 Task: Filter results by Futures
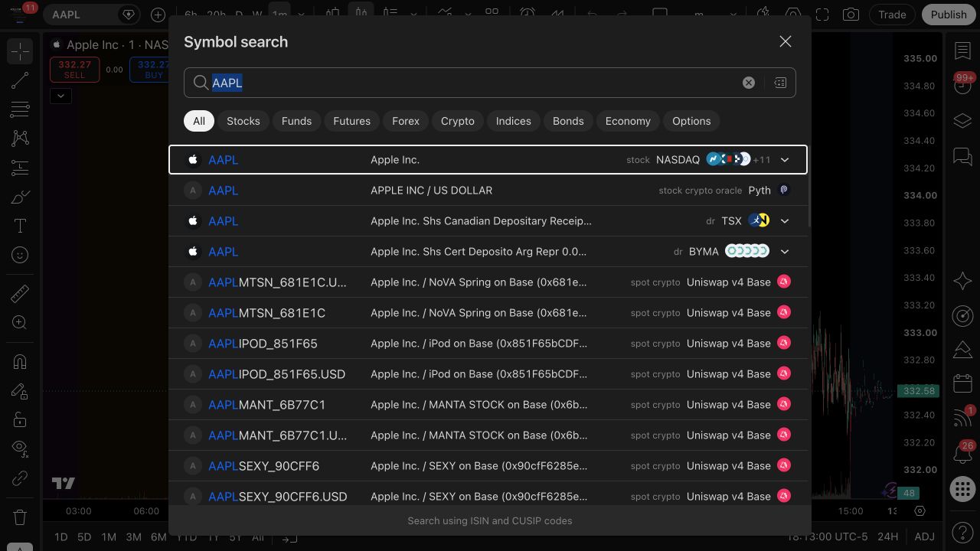click(352, 121)
